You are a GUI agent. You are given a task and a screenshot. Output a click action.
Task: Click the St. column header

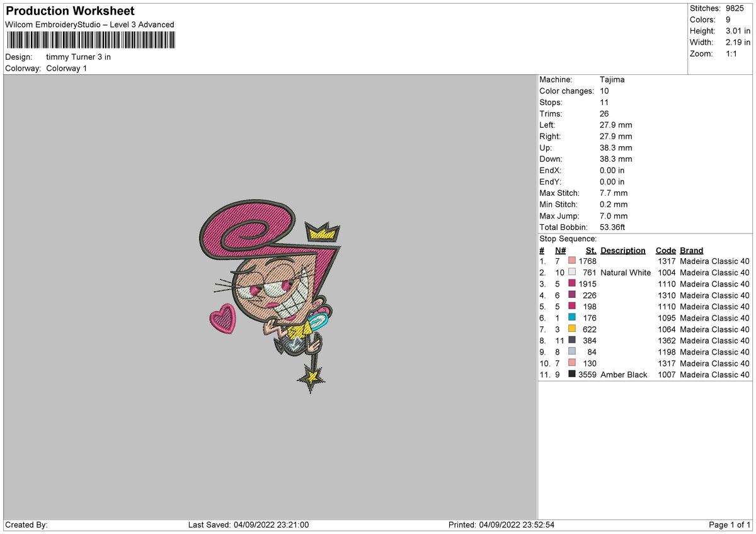[x=590, y=250]
